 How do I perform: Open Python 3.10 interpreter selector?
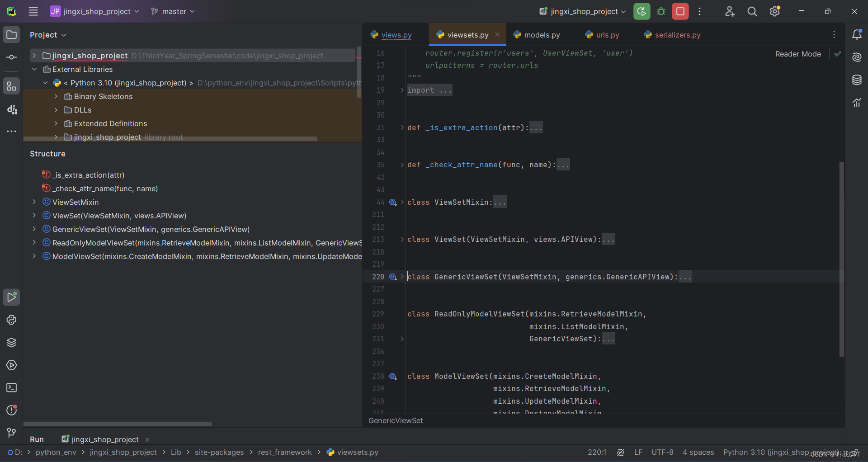tap(781, 452)
